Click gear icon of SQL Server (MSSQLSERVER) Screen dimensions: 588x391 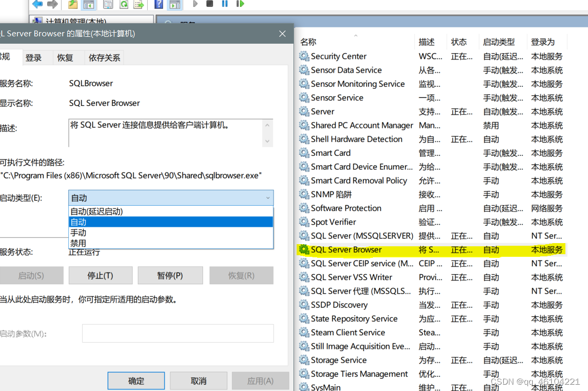(x=304, y=236)
